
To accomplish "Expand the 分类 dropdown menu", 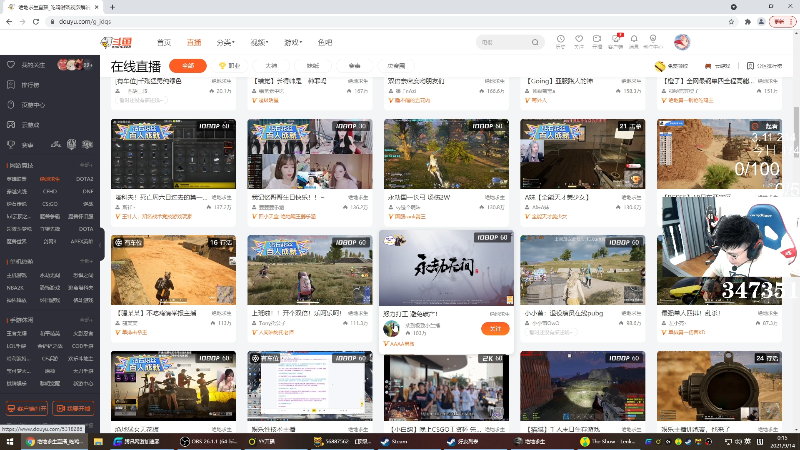I will coord(225,42).
